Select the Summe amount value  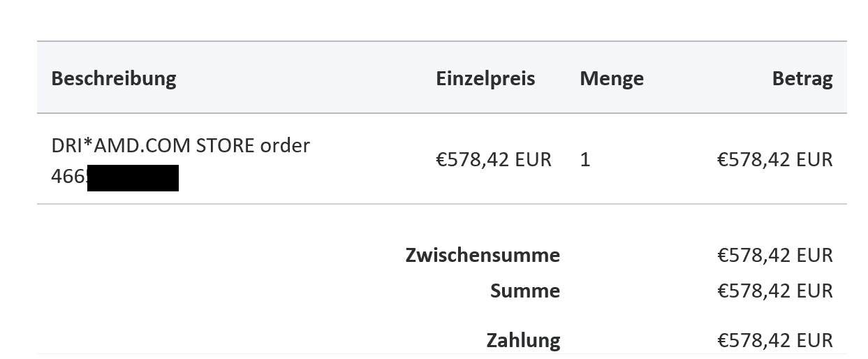click(774, 291)
